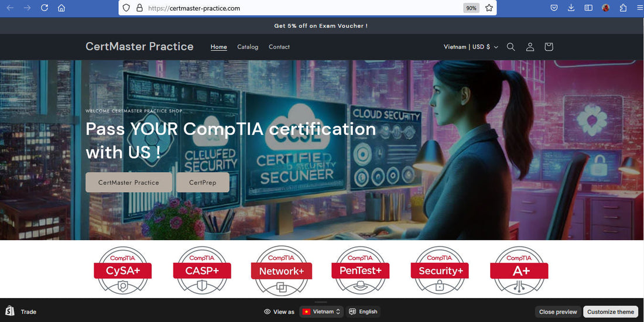Click the CertMaster Practice site title

tap(139, 46)
